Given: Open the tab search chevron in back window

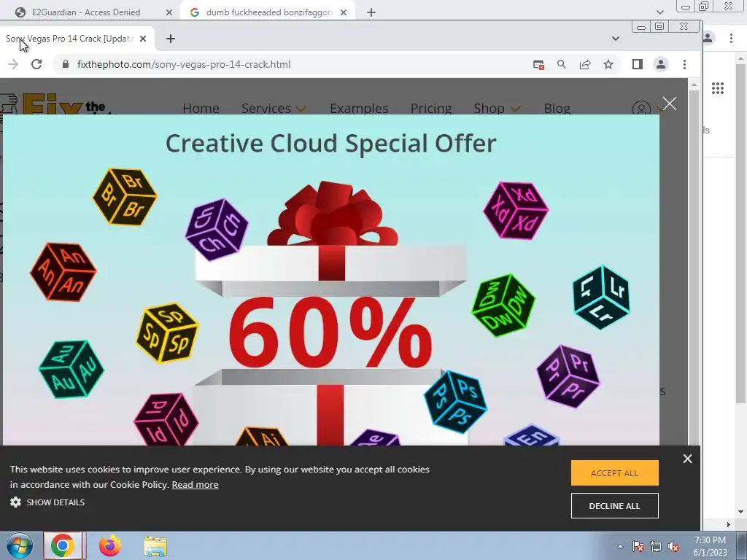Looking at the screenshot, I should 659,12.
